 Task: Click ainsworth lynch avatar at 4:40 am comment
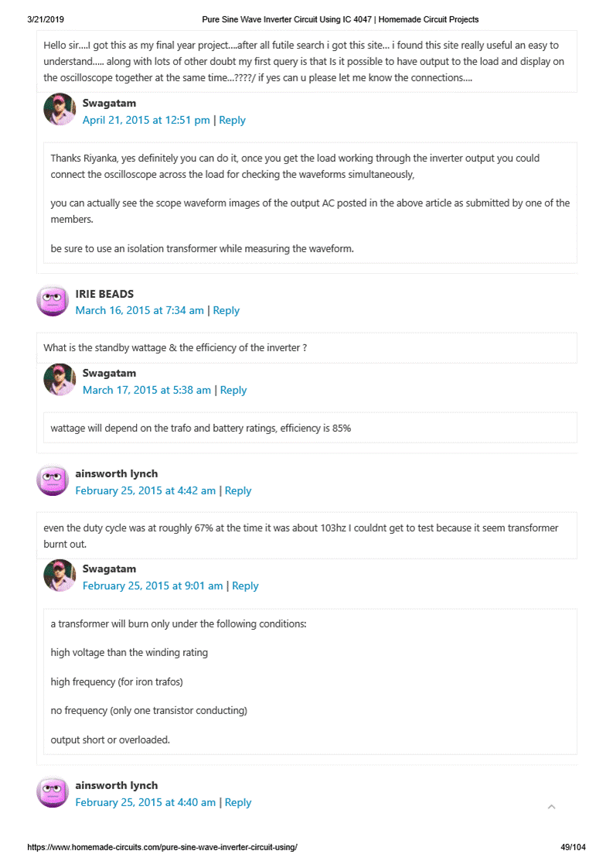click(x=53, y=792)
